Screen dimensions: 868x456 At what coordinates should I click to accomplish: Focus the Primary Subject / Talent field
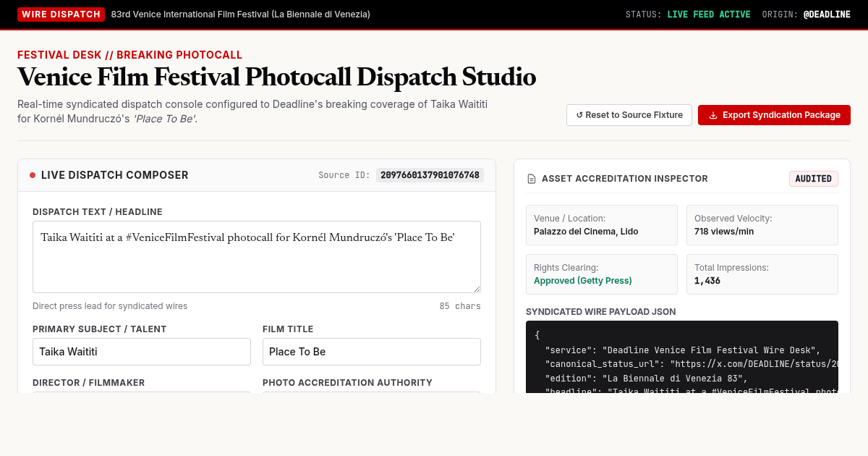coord(142,352)
